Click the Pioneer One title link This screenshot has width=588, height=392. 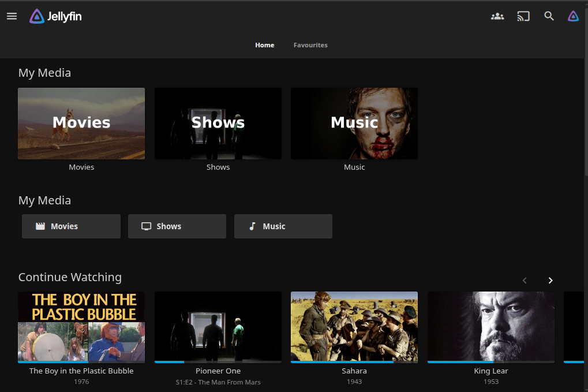coord(218,371)
